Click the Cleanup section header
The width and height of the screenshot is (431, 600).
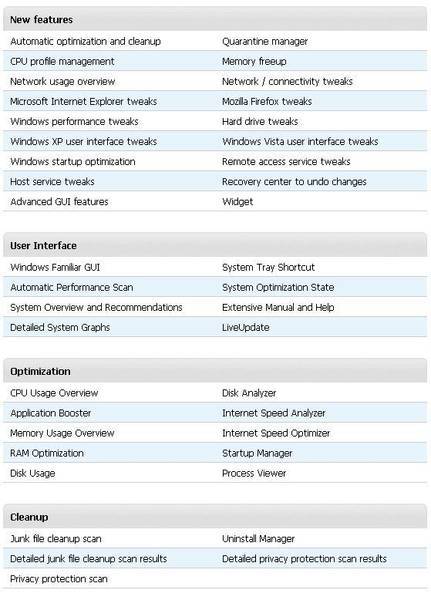click(x=29, y=517)
